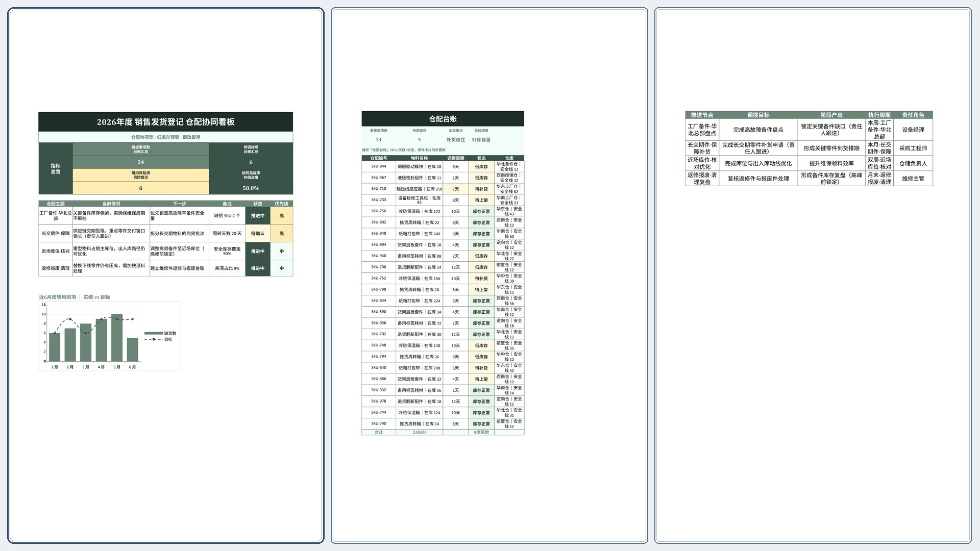Select the third page preview with 推进节点 table

(x=813, y=275)
